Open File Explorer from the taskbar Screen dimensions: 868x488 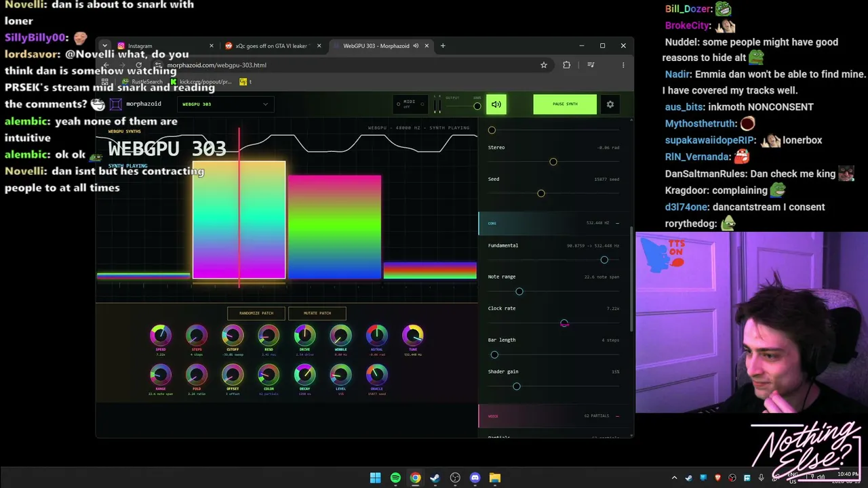click(x=495, y=478)
